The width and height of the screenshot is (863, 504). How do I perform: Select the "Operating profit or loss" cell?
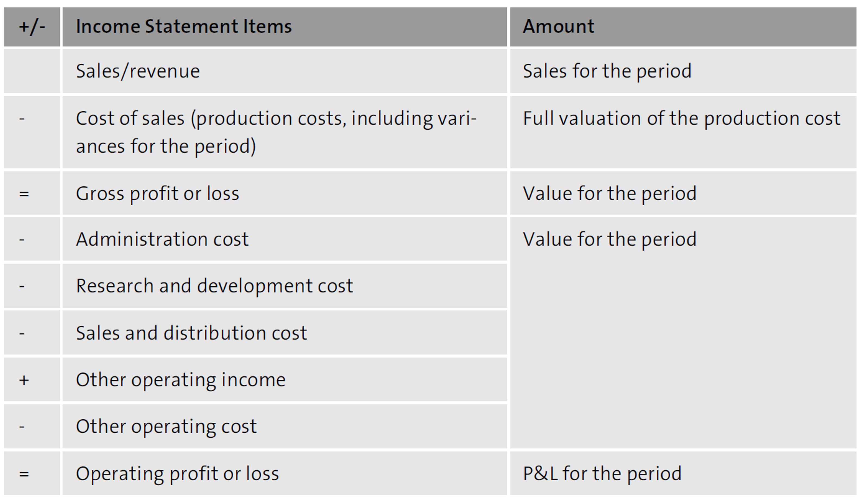tap(177, 474)
